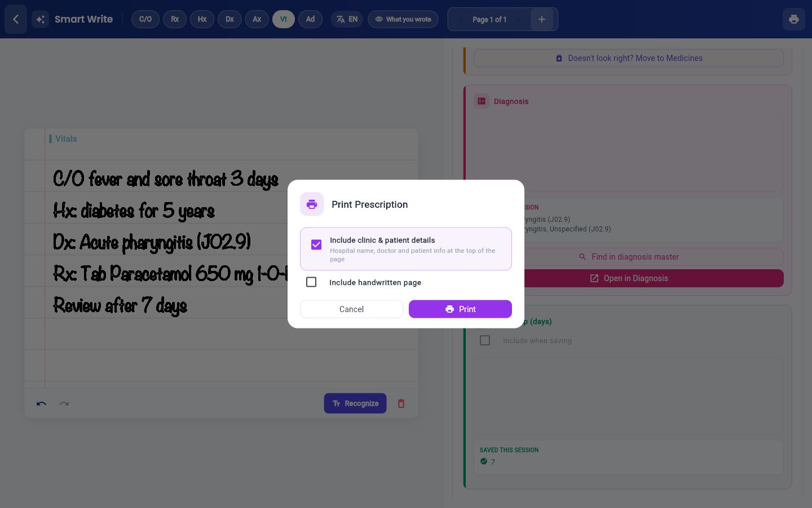Enable Include handwritten page checkbox
812x508 pixels.
[311, 282]
